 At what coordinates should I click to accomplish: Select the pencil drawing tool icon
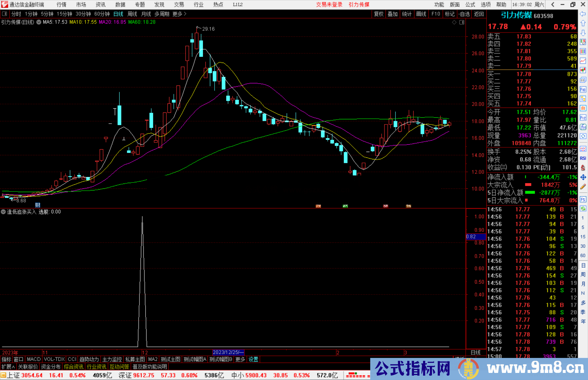(x=583, y=187)
